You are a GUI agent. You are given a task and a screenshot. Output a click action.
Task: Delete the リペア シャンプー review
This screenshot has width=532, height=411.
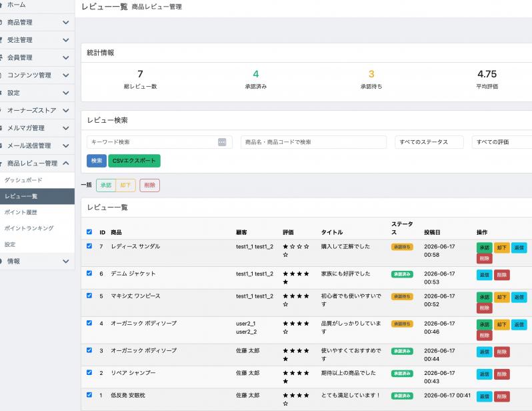pyautogui.click(x=502, y=374)
